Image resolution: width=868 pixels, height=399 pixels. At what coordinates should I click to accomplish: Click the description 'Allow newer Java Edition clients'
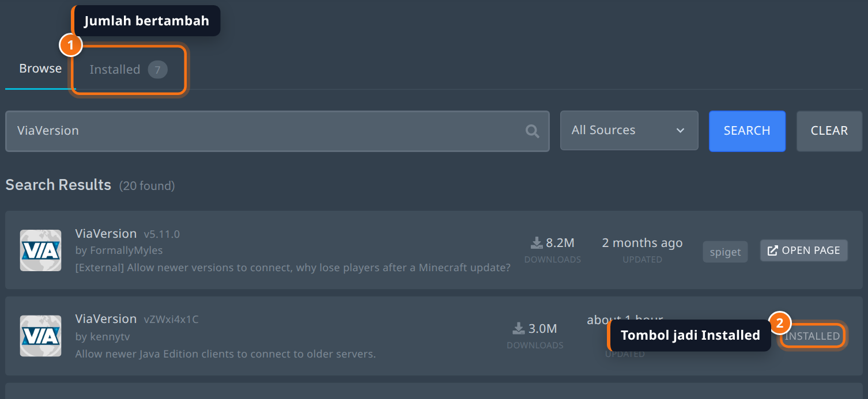tap(225, 354)
